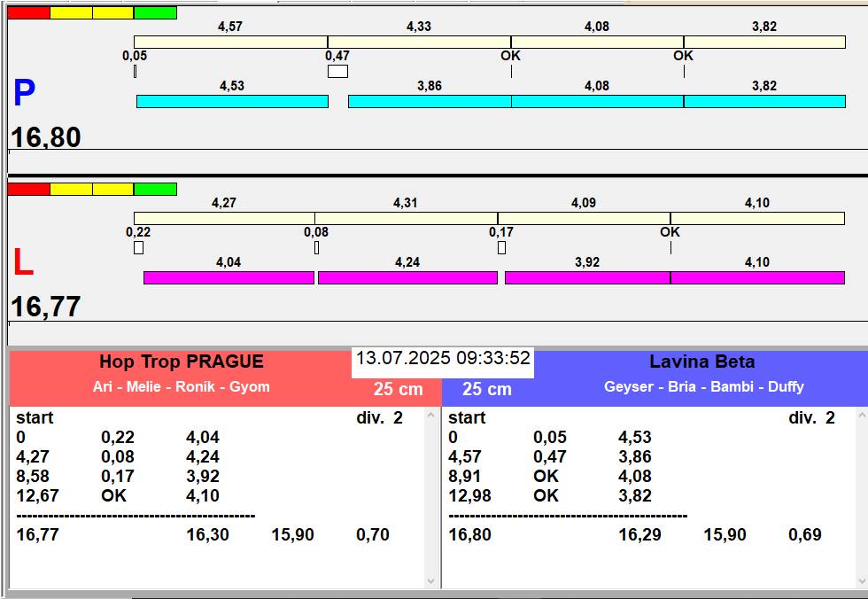868x599 pixels.
Task: Click lane P yellow light next to green
Action: (113, 12)
